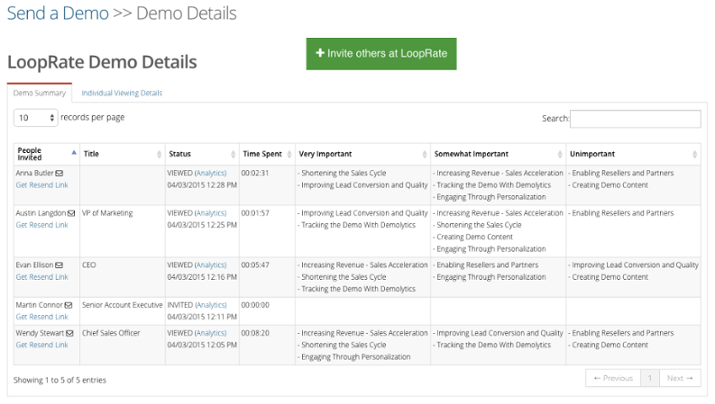This screenshot has width=715, height=404.
Task: Click envelope icon next to Anna Butler
Action: tap(59, 173)
